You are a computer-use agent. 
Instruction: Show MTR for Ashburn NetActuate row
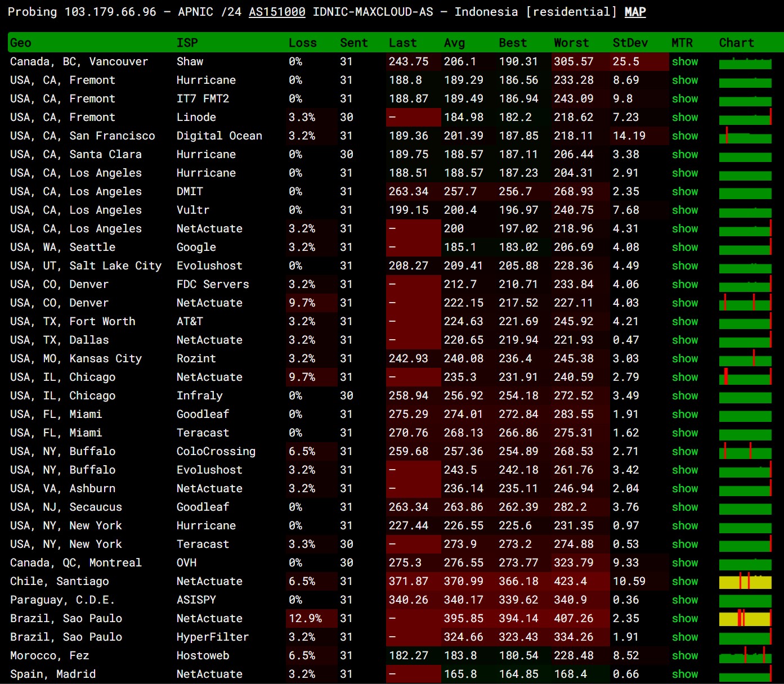pyautogui.click(x=684, y=488)
